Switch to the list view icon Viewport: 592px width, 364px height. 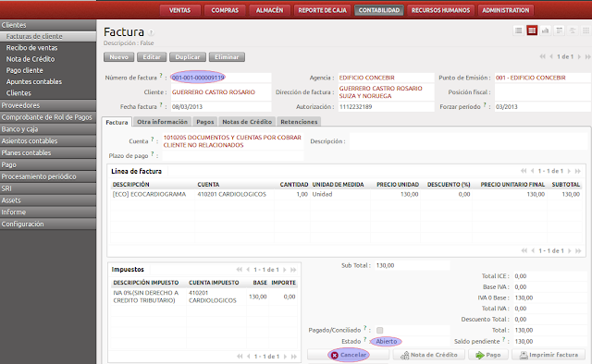coord(518,30)
